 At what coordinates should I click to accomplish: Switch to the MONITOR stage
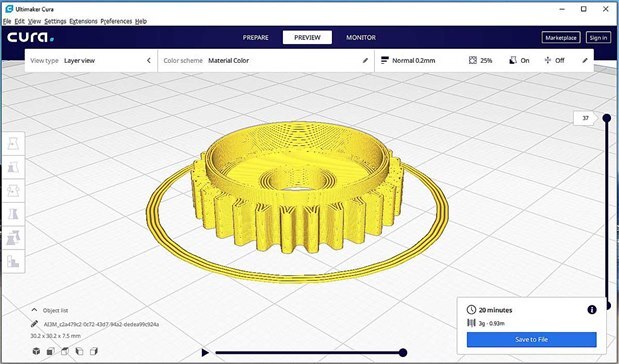[361, 38]
